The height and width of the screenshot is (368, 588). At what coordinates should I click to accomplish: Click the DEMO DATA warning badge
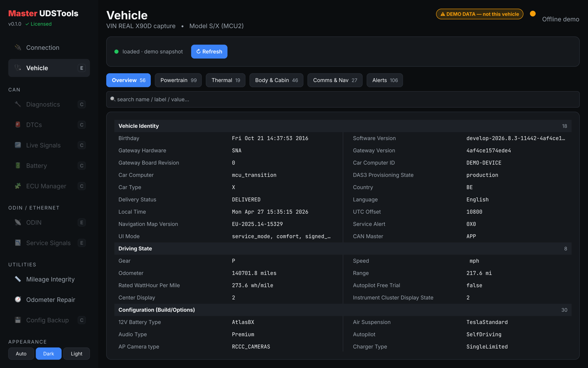pyautogui.click(x=480, y=14)
